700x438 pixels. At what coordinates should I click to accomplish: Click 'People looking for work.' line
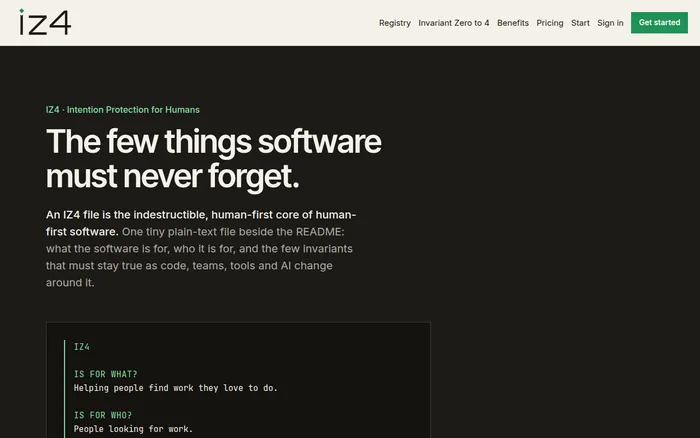[x=133, y=429]
